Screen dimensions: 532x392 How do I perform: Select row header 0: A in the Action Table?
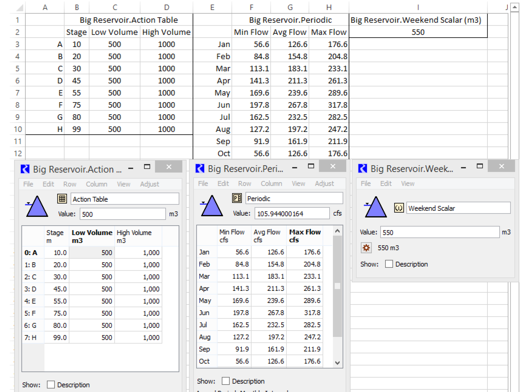click(31, 253)
